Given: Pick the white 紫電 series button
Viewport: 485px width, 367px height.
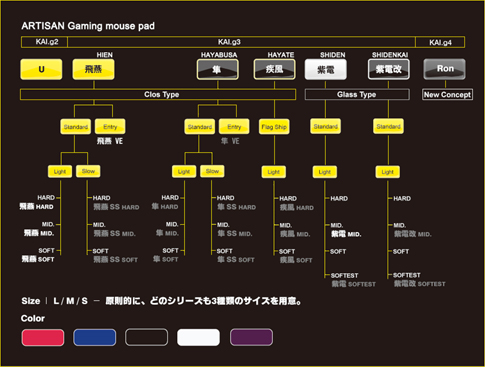Looking at the screenshot, I should pyautogui.click(x=326, y=69).
